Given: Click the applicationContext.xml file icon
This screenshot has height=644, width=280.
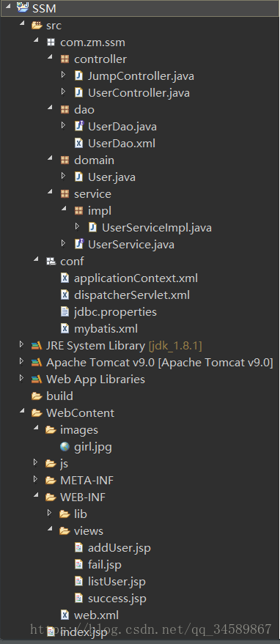Looking at the screenshot, I should [x=65, y=278].
